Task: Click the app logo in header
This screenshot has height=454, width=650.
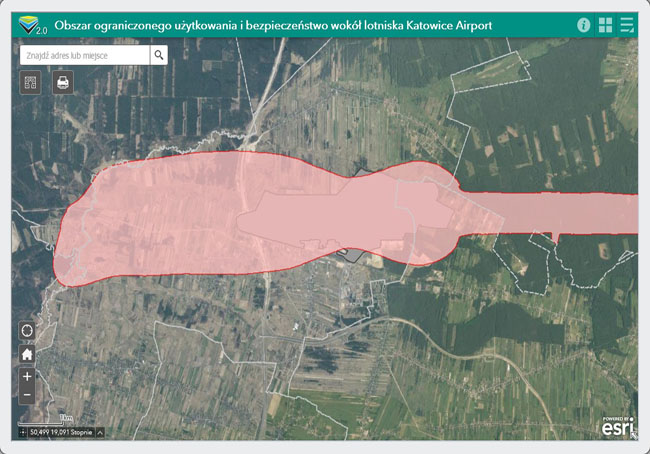Action: coord(32,24)
